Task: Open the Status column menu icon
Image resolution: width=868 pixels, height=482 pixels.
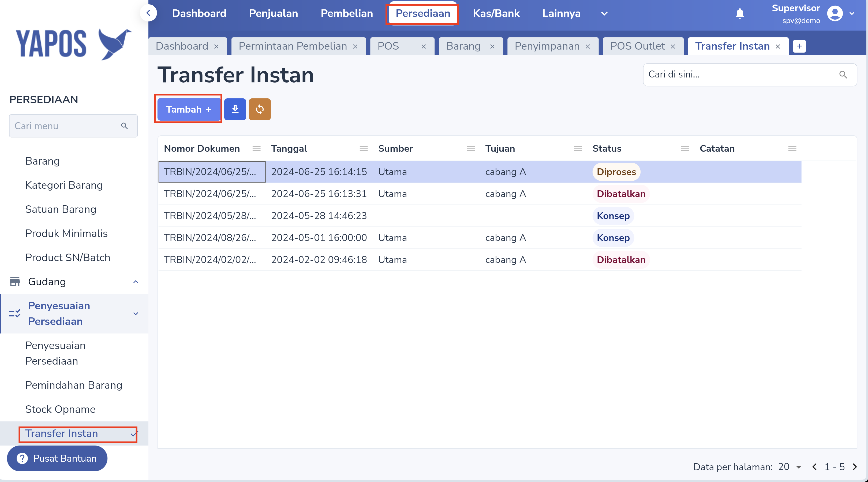Action: pyautogui.click(x=685, y=148)
